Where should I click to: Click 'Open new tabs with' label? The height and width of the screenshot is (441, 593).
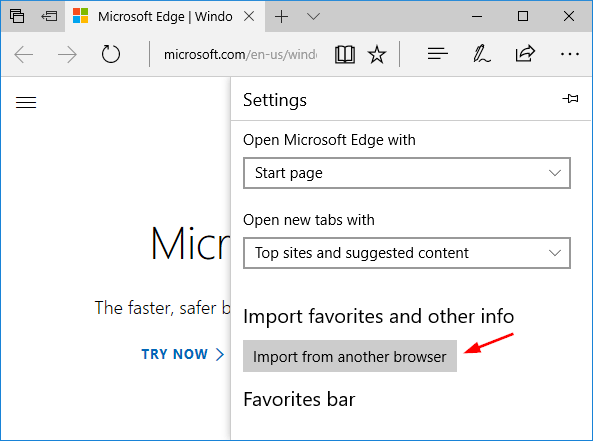click(309, 220)
